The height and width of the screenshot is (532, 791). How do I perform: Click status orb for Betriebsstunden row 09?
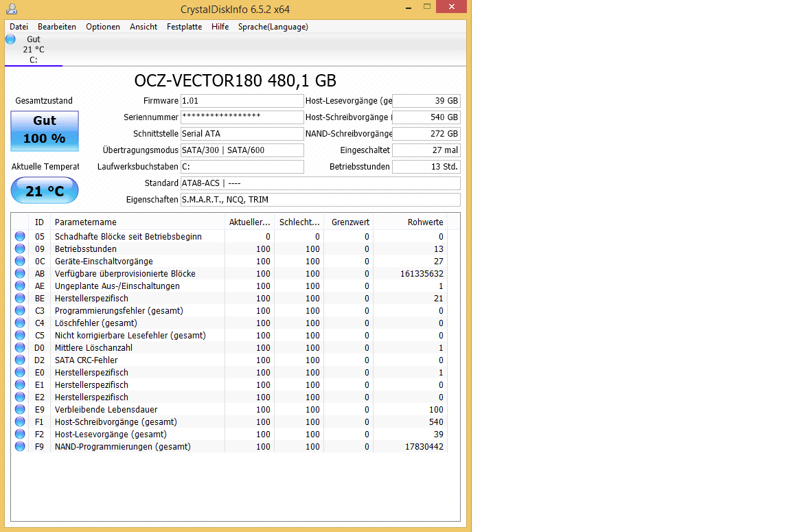click(20, 248)
